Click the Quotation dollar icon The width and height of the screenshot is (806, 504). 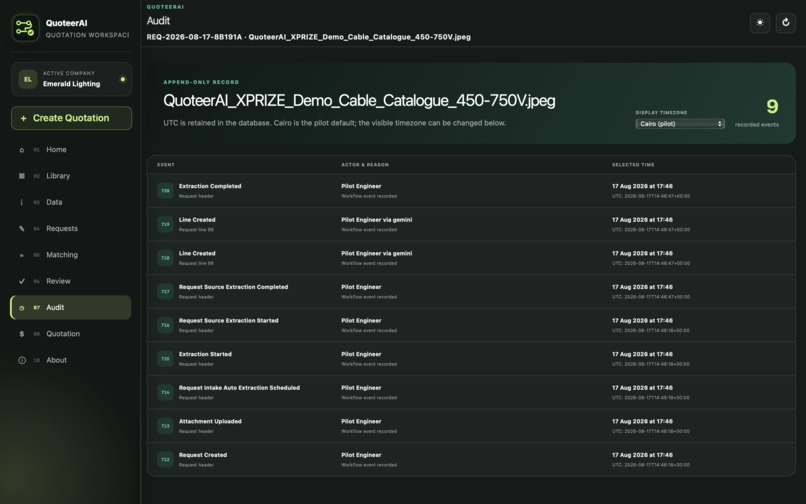22,334
